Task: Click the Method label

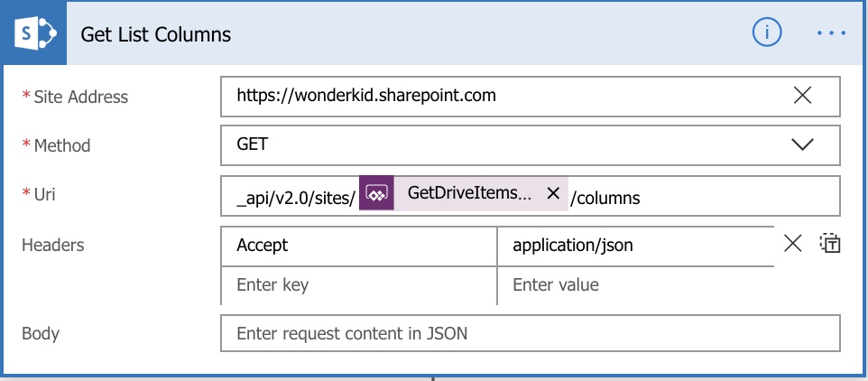Action: (x=62, y=145)
